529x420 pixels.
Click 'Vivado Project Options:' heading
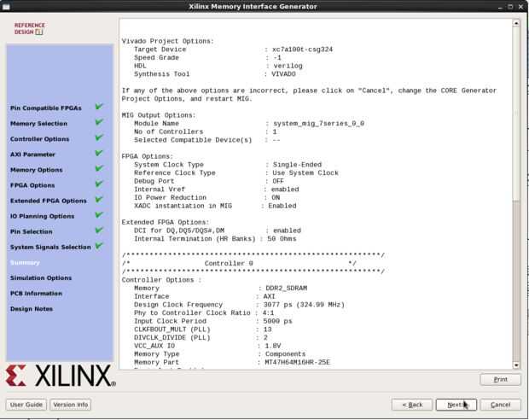click(x=168, y=41)
